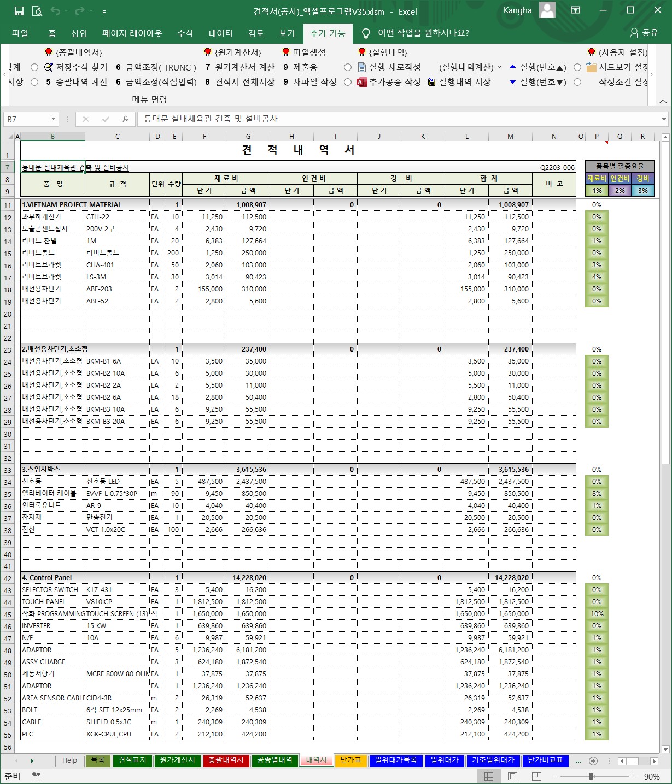Click the green 재료비 1% rate cell
Image resolution: width=672 pixels, height=784 pixels.
point(597,191)
